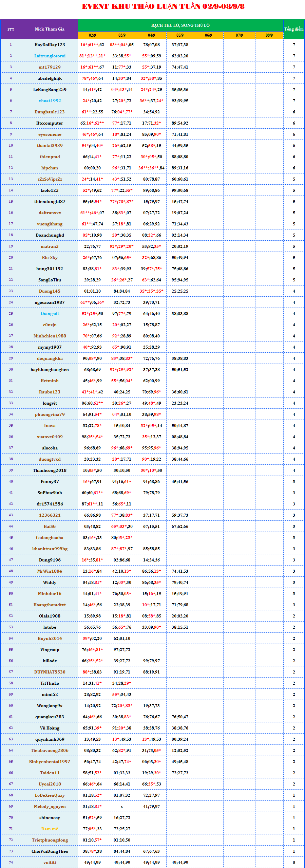
Task: Click the Trietphuongdong nickname
Action: [x=50, y=840]
